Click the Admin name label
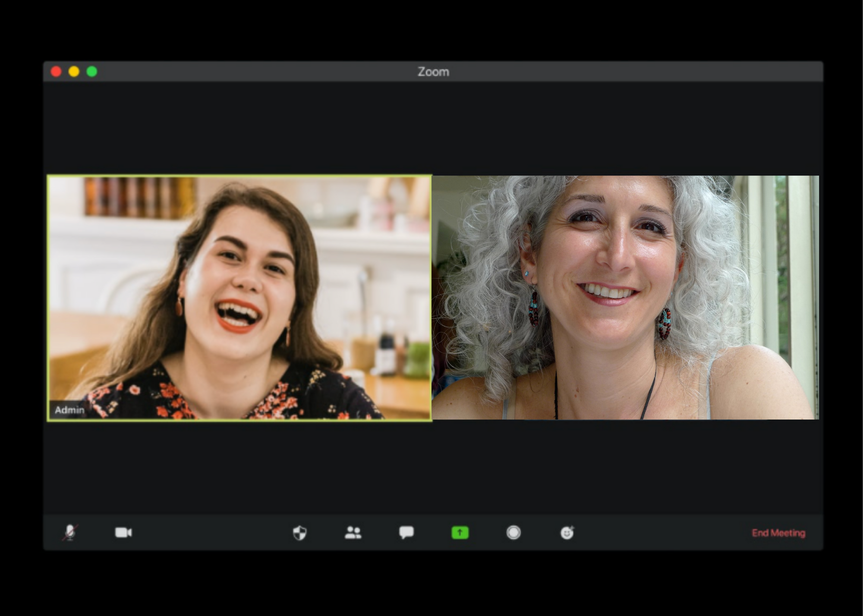Screen dimensions: 863x616 coord(69,410)
